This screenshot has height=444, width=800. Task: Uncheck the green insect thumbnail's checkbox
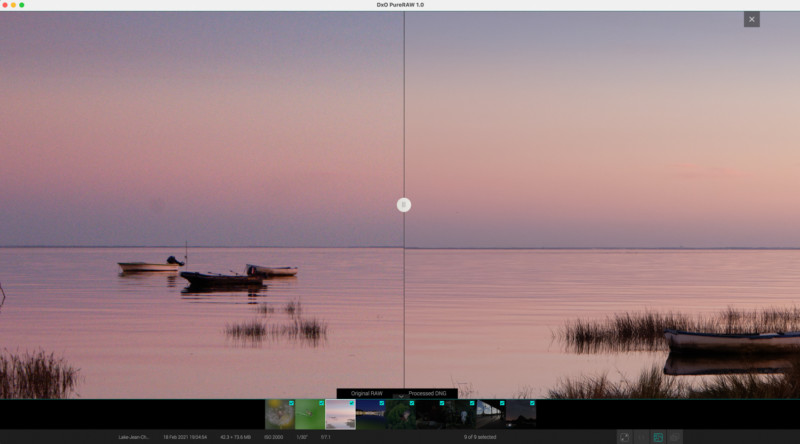321,403
